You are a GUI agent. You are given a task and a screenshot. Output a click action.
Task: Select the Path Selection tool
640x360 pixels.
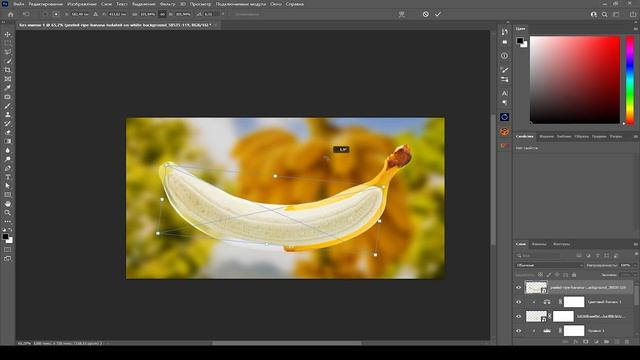point(7,186)
